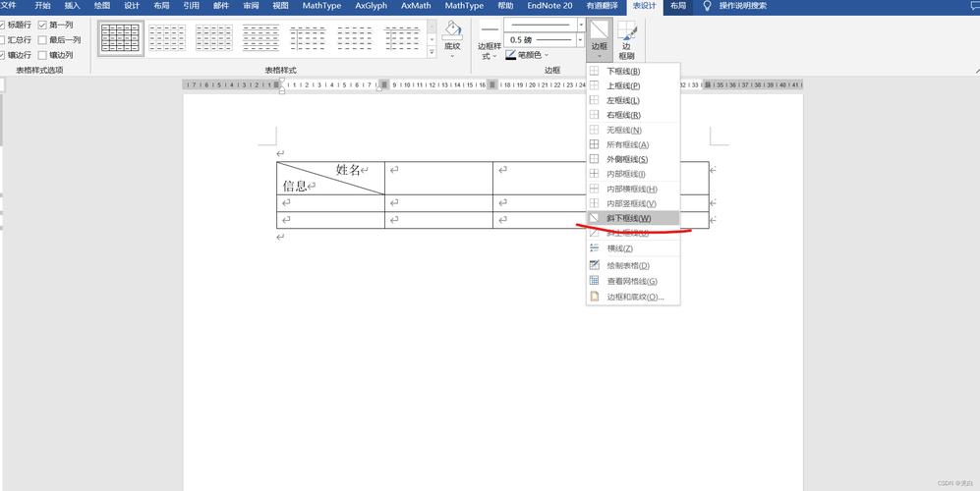Expand 边框样式 dropdown arrow
The image size is (980, 491).
click(494, 56)
